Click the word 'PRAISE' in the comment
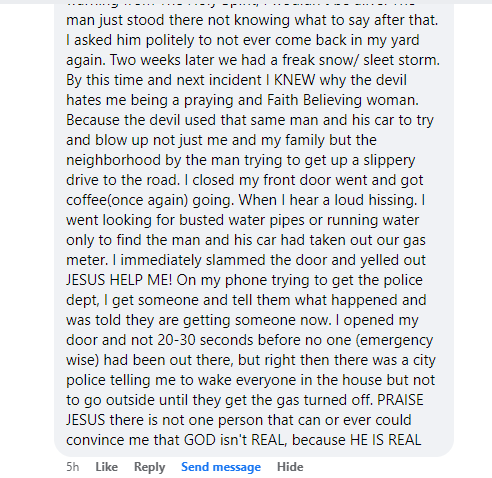Image resolution: width=492 pixels, height=478 pixels. click(400, 400)
